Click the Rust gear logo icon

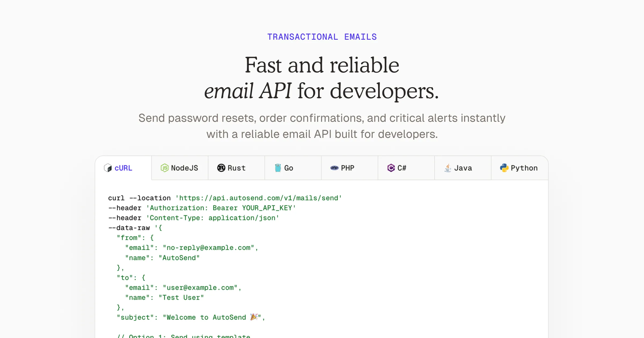point(221,168)
